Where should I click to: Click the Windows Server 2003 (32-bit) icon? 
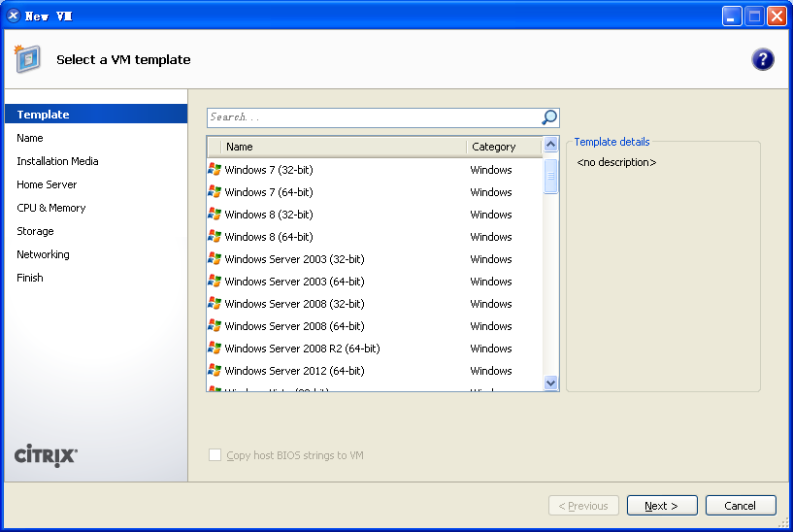[x=215, y=258]
